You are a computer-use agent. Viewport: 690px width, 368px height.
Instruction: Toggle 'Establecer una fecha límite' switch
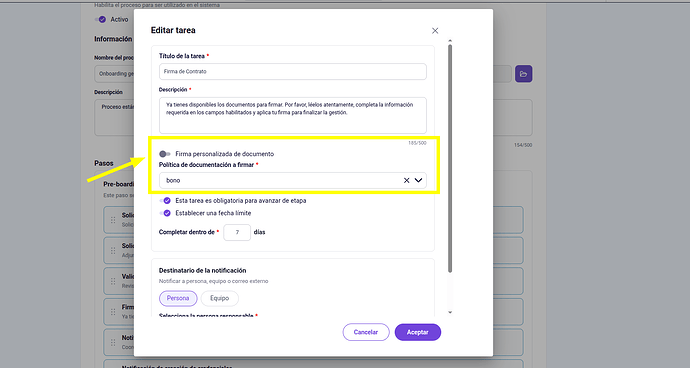pyautogui.click(x=165, y=213)
